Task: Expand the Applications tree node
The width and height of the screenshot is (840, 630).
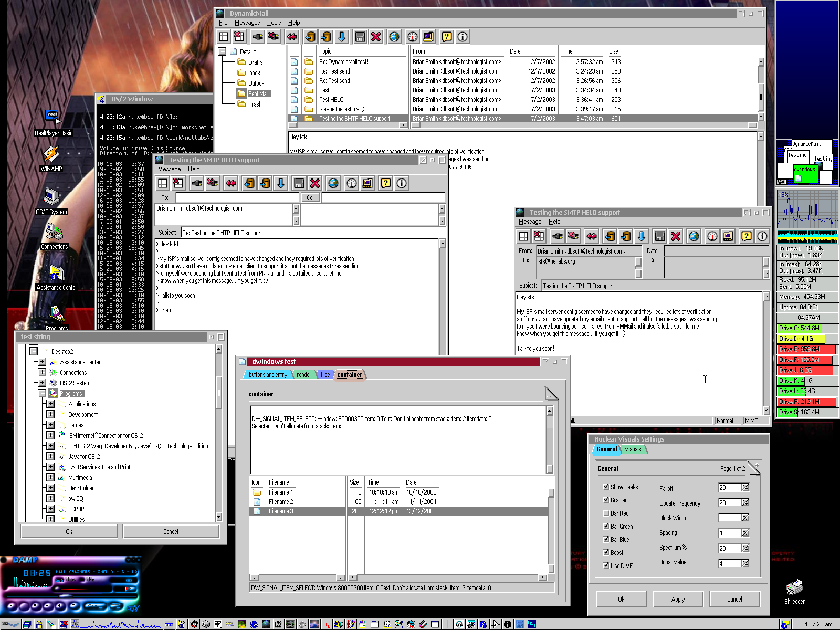Action: point(50,404)
